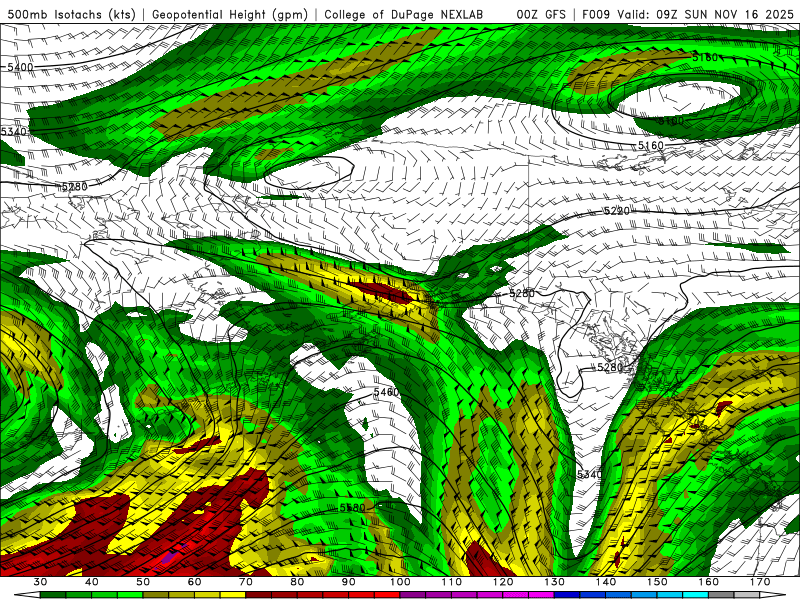This screenshot has width=800, height=600.
Task: Click the 40 value on the isotach legend
Action: click(92, 582)
